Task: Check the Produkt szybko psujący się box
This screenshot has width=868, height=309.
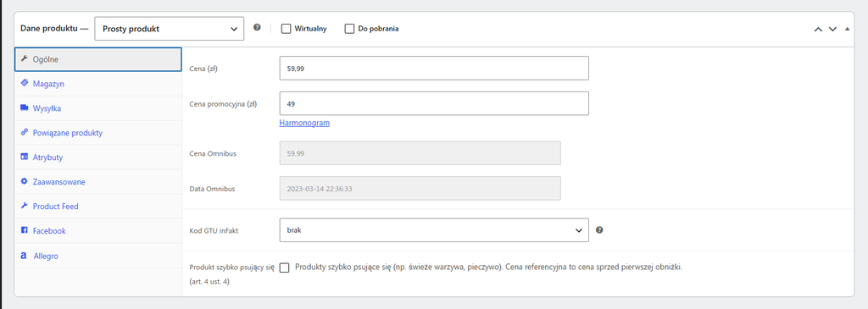Action: [x=285, y=268]
